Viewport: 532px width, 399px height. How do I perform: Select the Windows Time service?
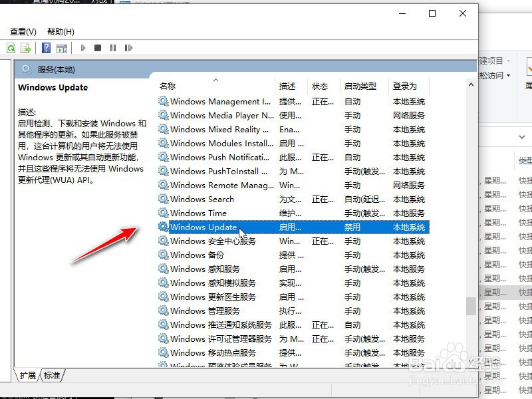click(x=293, y=213)
